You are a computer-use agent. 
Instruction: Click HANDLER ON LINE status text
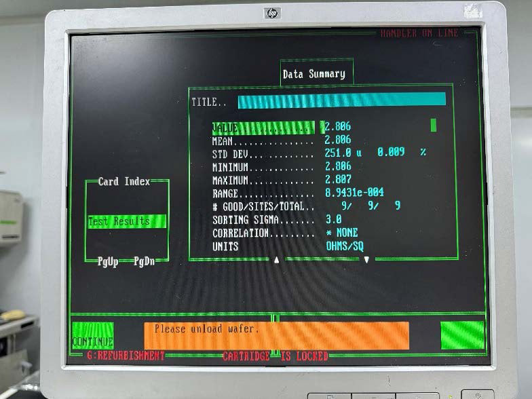pos(419,33)
